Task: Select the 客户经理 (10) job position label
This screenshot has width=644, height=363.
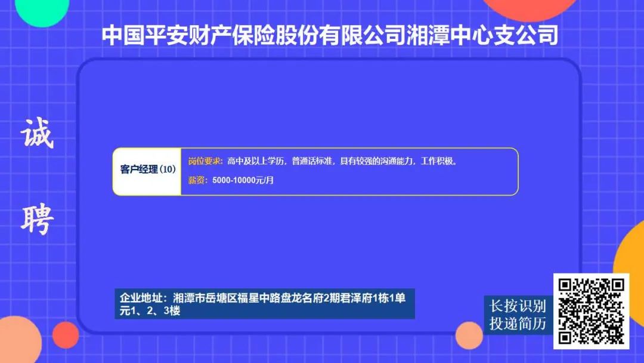Action: pos(148,169)
